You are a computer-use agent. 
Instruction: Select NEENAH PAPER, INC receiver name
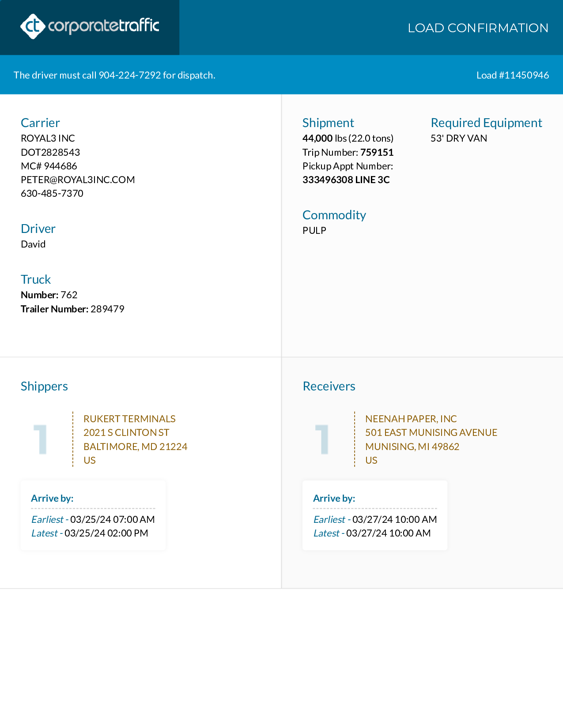411,419
